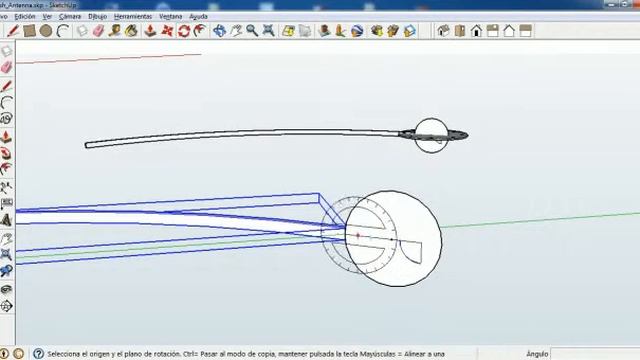
Task: Activate the Pan hand tool in top toolbar
Action: [236, 31]
